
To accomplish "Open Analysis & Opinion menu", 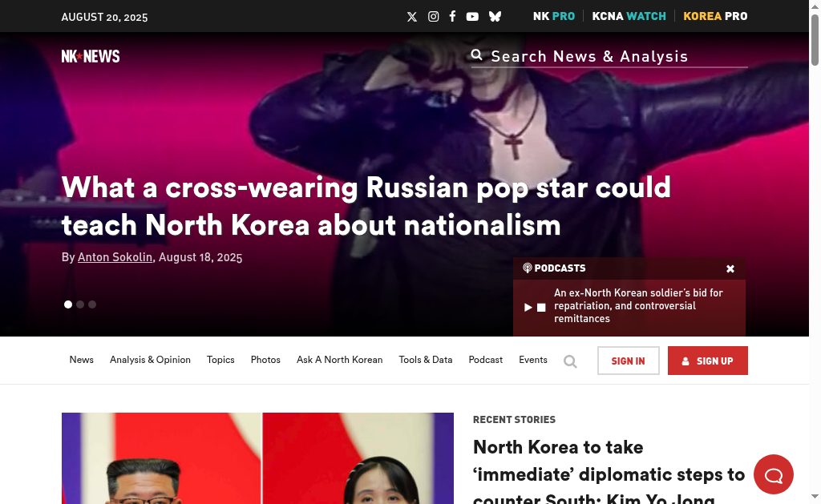I will pos(150,360).
